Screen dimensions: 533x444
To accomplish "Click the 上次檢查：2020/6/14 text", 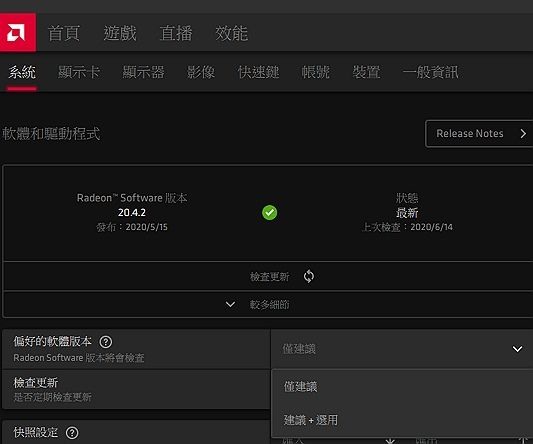I will pos(407,227).
